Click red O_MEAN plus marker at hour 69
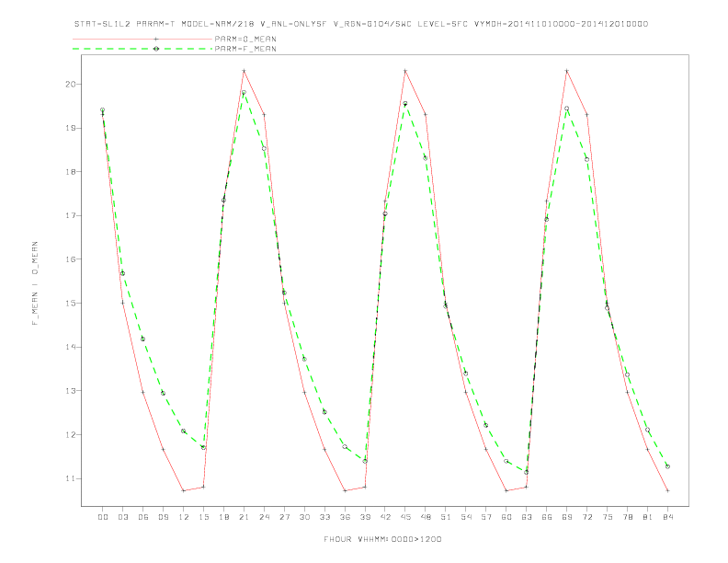Viewport: 728px width, 563px height. (567, 71)
